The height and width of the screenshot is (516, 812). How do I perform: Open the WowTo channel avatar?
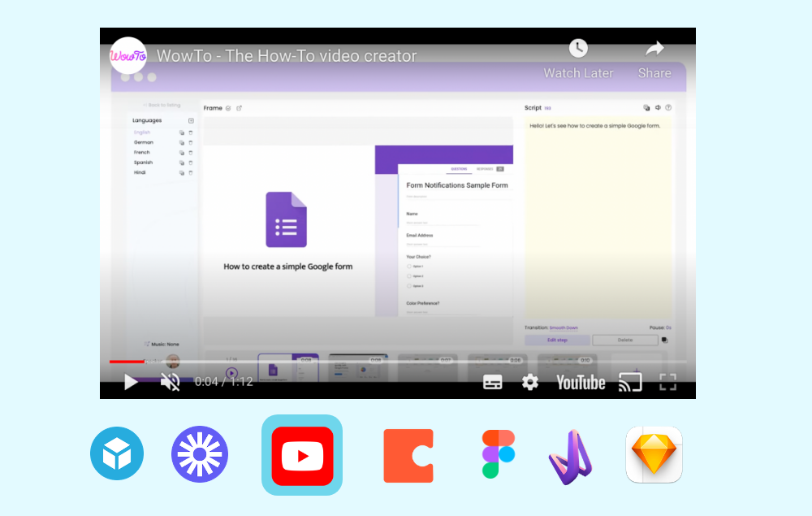128,56
